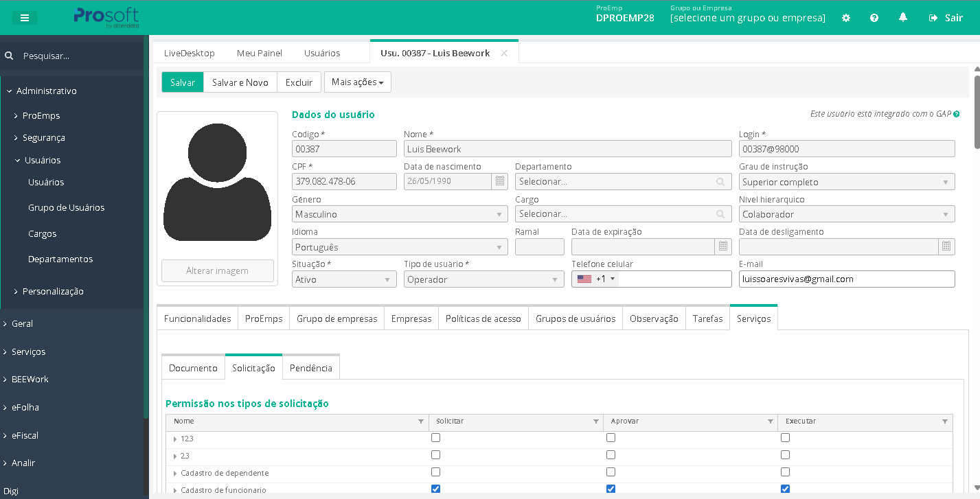980x499 pixels.
Task: Click the help question mark icon
Action: pos(874,18)
